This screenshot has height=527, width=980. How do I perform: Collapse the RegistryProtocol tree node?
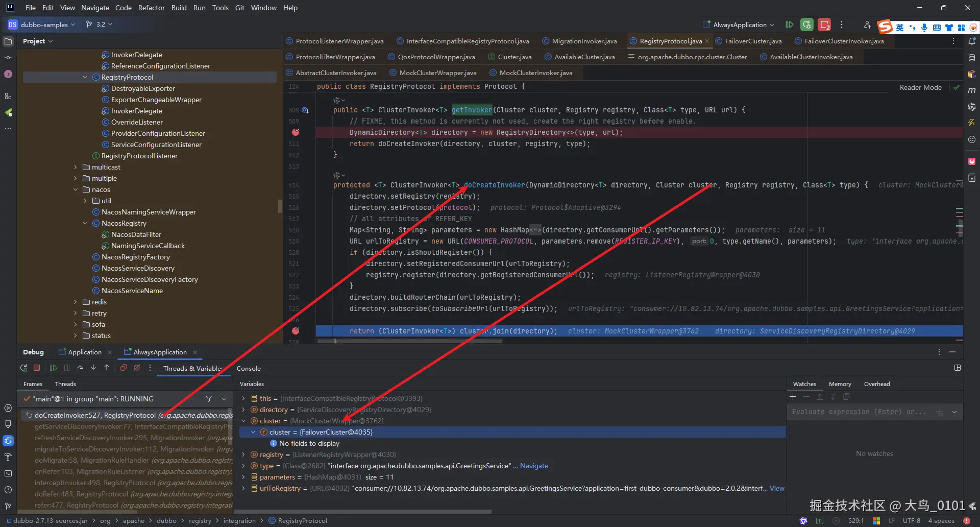[x=85, y=77]
